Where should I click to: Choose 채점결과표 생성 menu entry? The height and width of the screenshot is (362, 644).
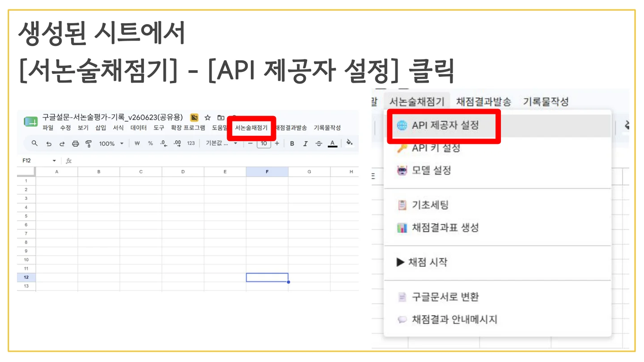[498, 227]
